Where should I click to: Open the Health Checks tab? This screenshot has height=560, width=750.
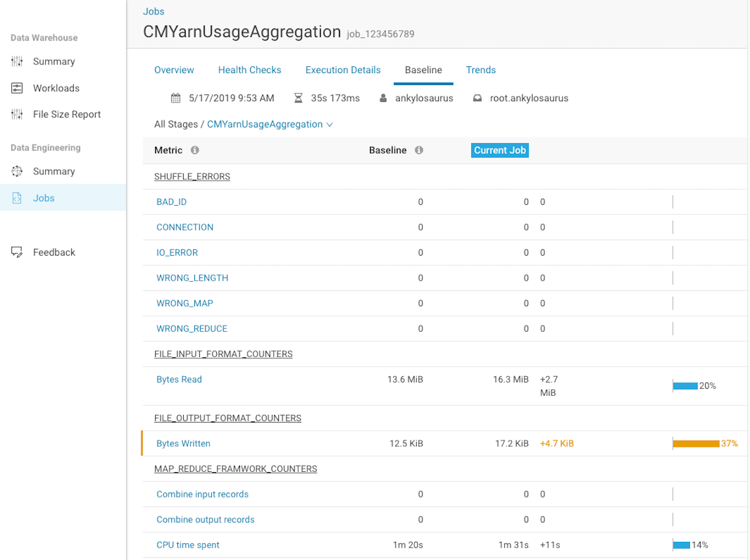(249, 70)
